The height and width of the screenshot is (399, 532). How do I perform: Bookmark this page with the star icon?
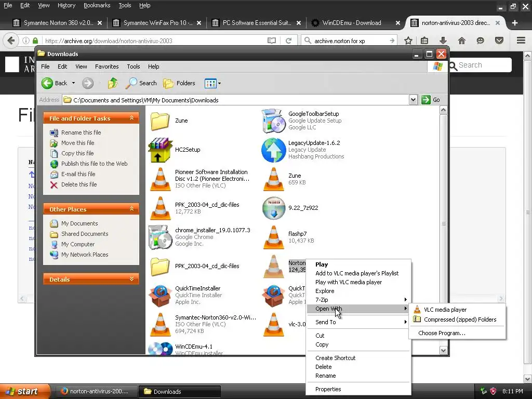pos(408,41)
